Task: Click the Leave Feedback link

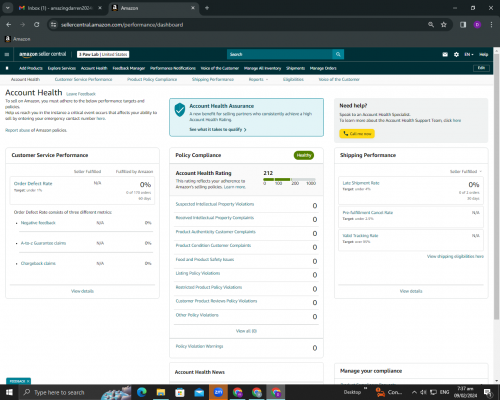Action: pyautogui.click(x=81, y=94)
